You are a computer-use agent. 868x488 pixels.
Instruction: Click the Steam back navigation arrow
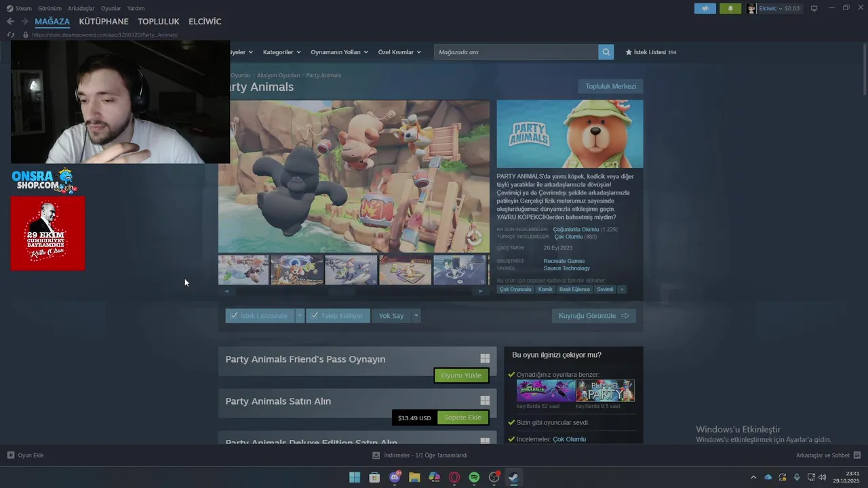coord(10,22)
